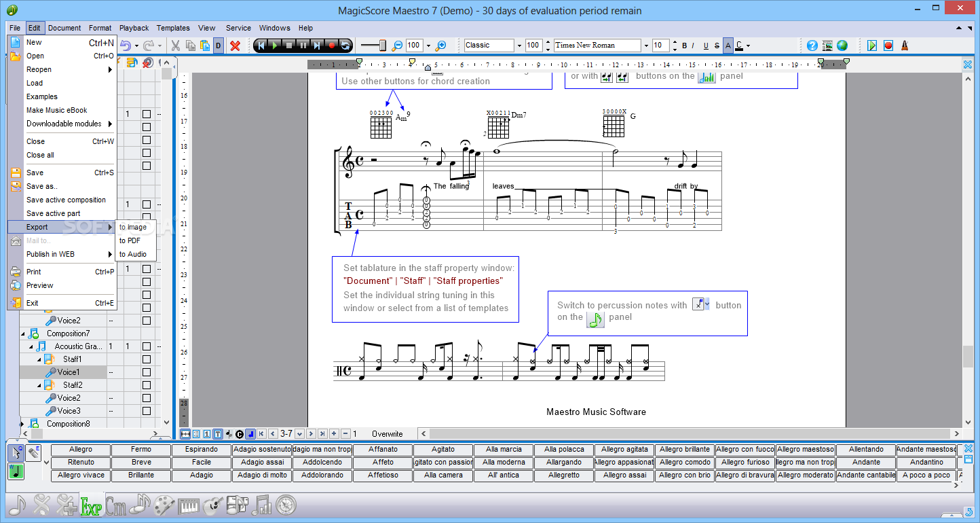Open the font size 10 dropdown
The image size is (980, 523).
click(x=674, y=46)
